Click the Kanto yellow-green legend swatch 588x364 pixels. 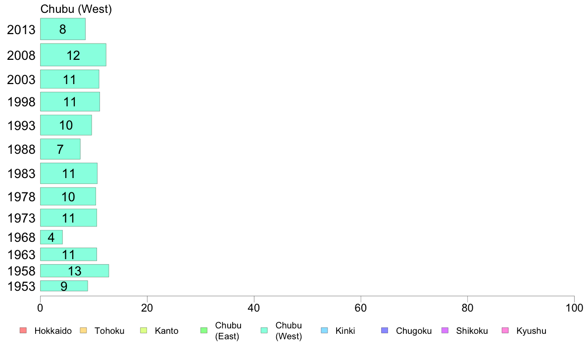[x=144, y=330]
